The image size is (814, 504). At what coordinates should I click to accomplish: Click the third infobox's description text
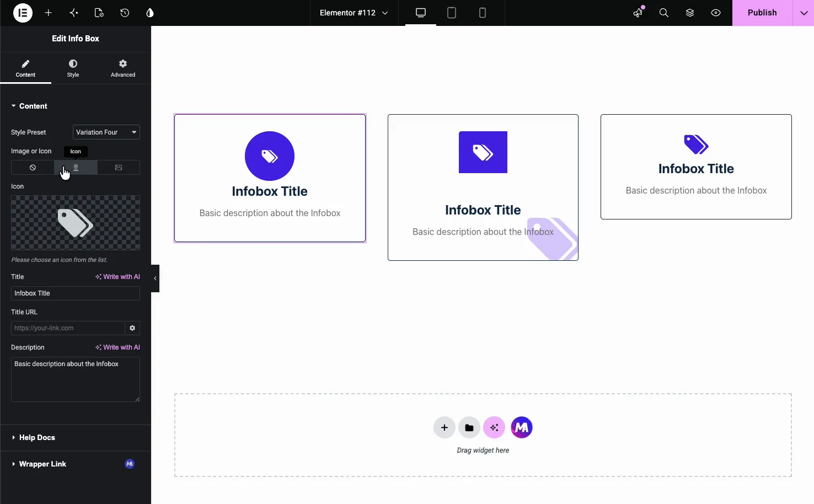696,190
